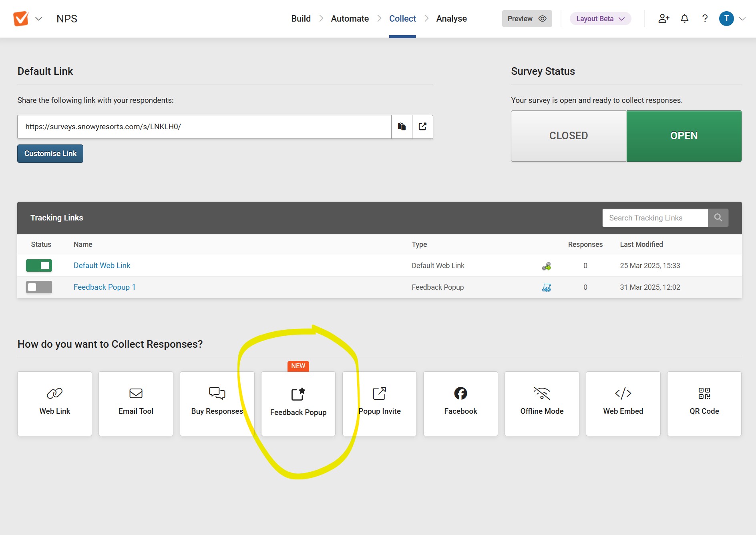Screen dimensions: 756x535
Task: Open the Feedback Popup 1 tracking link
Action: point(104,287)
